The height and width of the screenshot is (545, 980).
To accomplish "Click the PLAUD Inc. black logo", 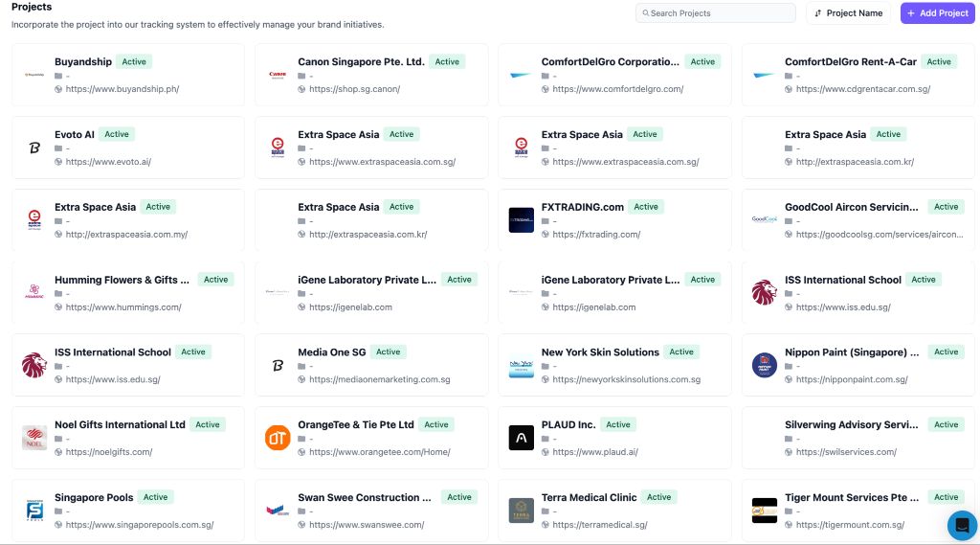I will tap(522, 438).
